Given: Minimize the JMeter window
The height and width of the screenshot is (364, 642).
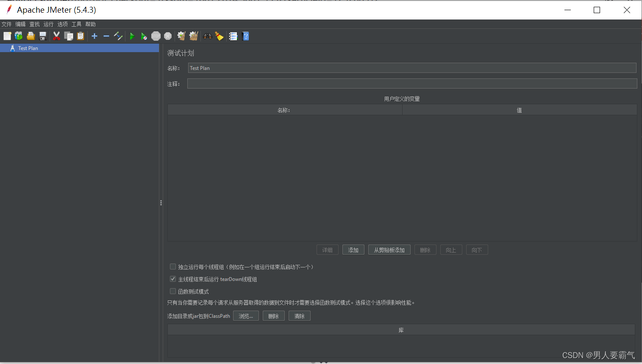Looking at the screenshot, I should 568,10.
